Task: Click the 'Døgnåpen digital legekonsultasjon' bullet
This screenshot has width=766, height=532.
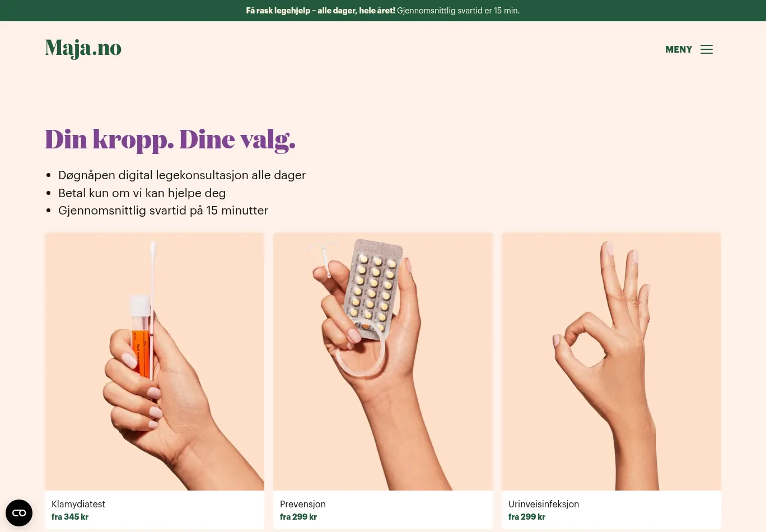Action: tap(182, 175)
